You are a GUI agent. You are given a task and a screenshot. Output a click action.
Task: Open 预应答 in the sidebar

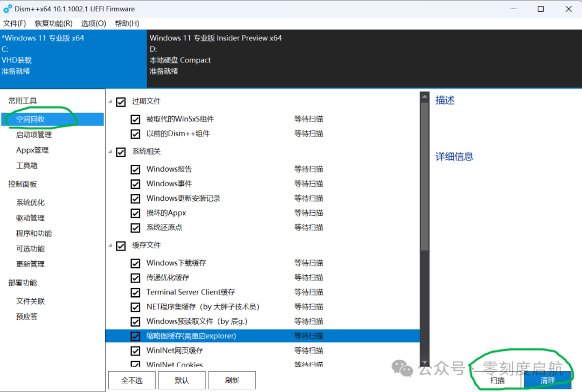click(x=27, y=316)
